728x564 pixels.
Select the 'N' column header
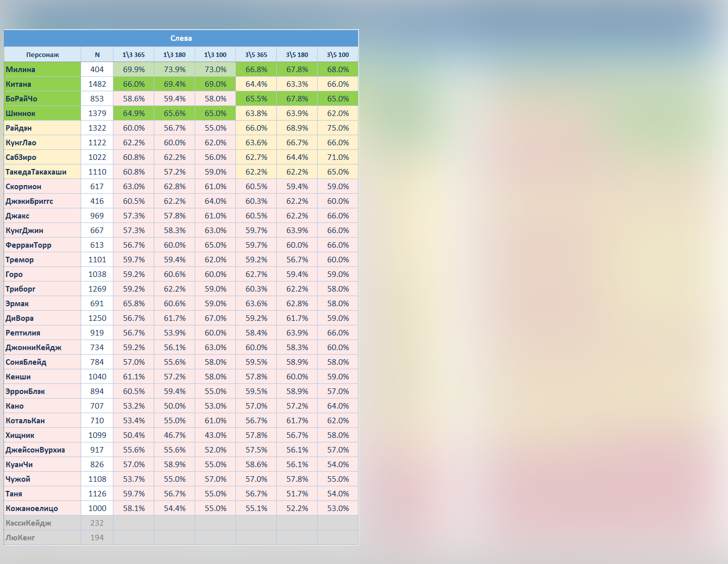(x=97, y=54)
